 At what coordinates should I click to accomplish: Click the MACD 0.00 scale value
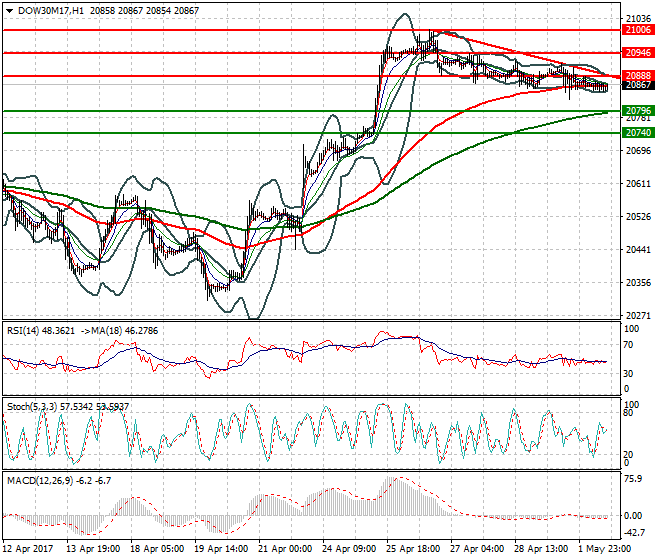633,516
